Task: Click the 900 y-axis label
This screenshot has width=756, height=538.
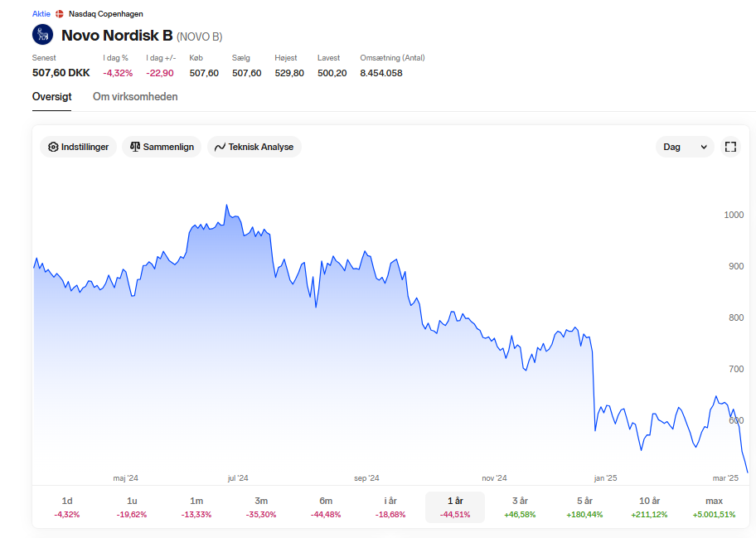Action: 736,266
